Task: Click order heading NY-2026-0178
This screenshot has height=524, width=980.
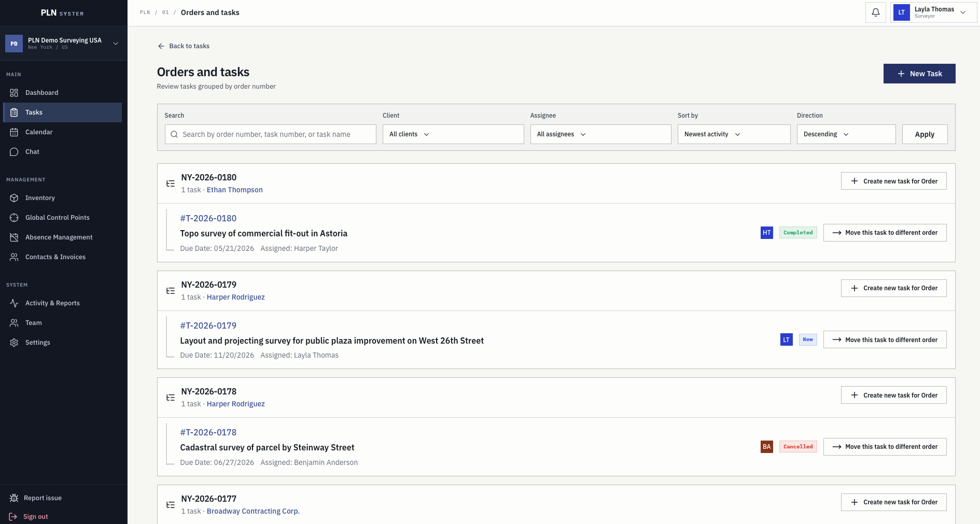Action: click(x=208, y=392)
